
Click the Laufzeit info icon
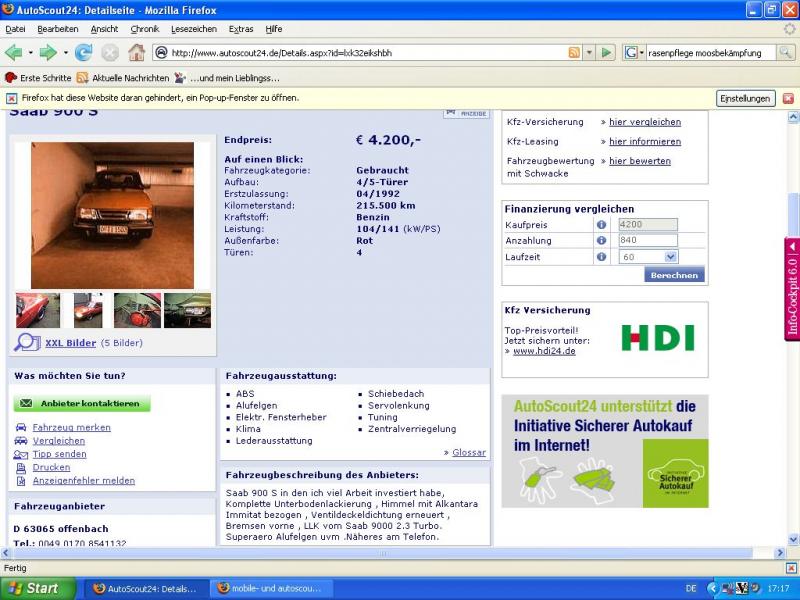[602, 257]
